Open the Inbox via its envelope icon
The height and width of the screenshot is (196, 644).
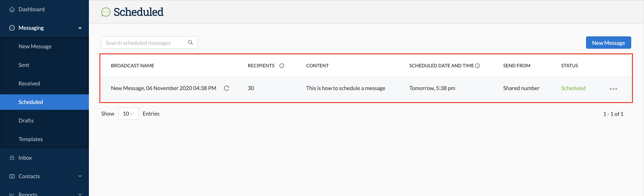pyautogui.click(x=12, y=158)
